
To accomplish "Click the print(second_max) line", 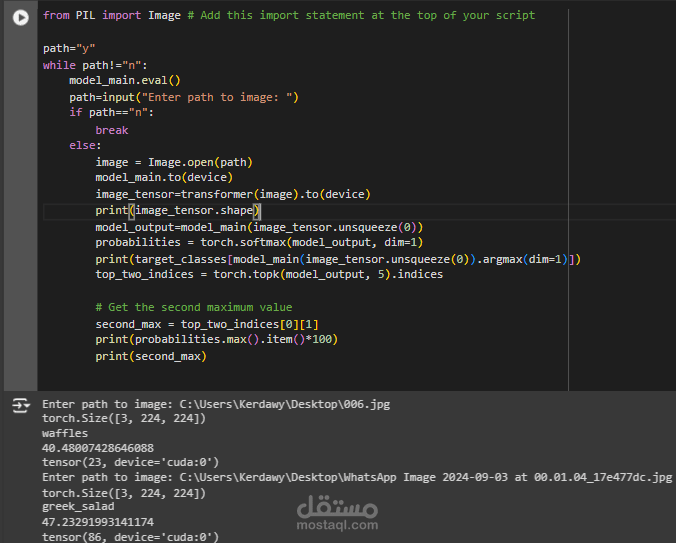I will 151,356.
